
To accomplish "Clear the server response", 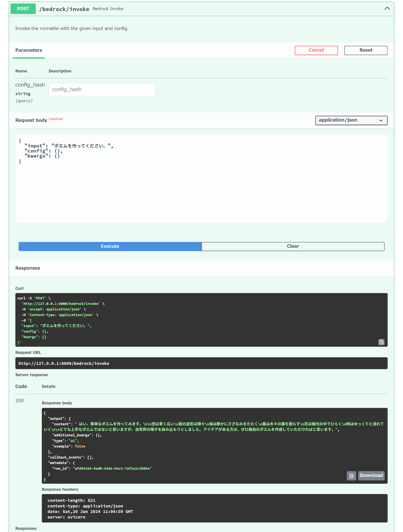I will pos(293,246).
